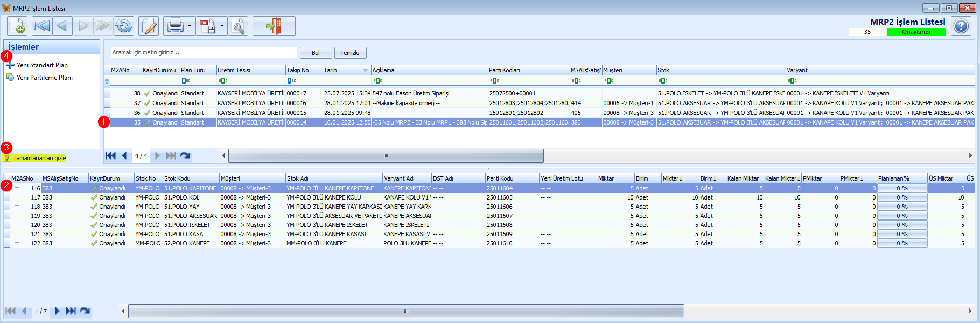This screenshot has height=323, width=980.
Task: Click the printer icon
Action: click(x=176, y=26)
